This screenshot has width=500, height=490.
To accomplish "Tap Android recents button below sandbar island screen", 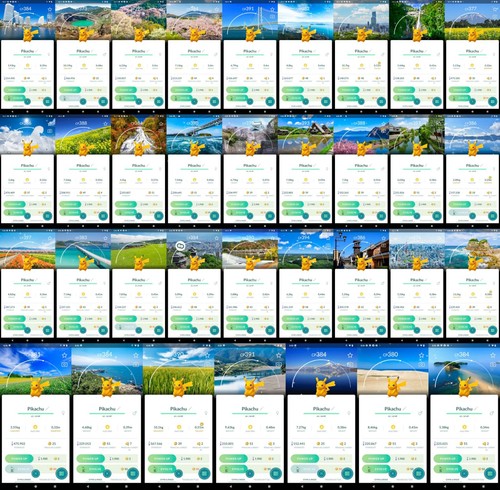I will tap(483, 486).
